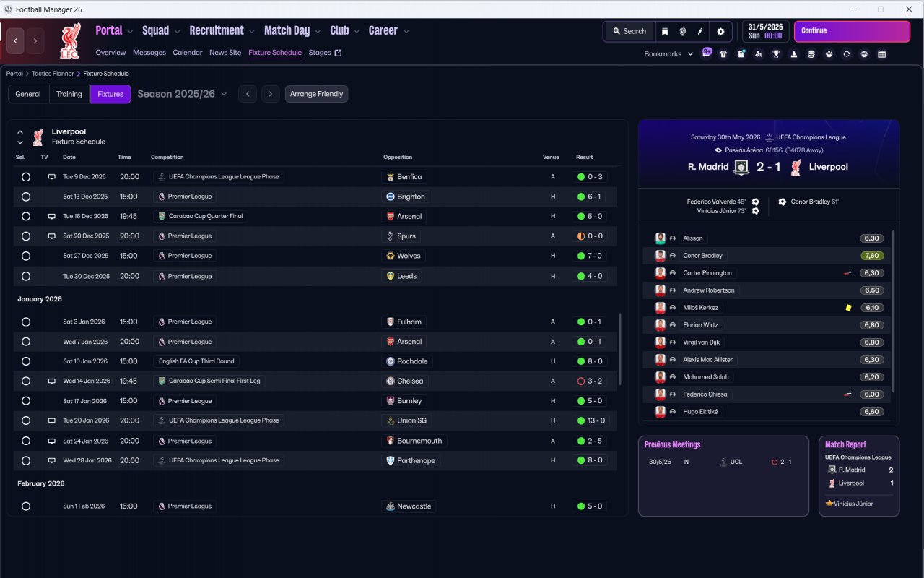924x578 pixels.
Task: Click the Liverpool team switcher arrows
Action: click(20, 137)
